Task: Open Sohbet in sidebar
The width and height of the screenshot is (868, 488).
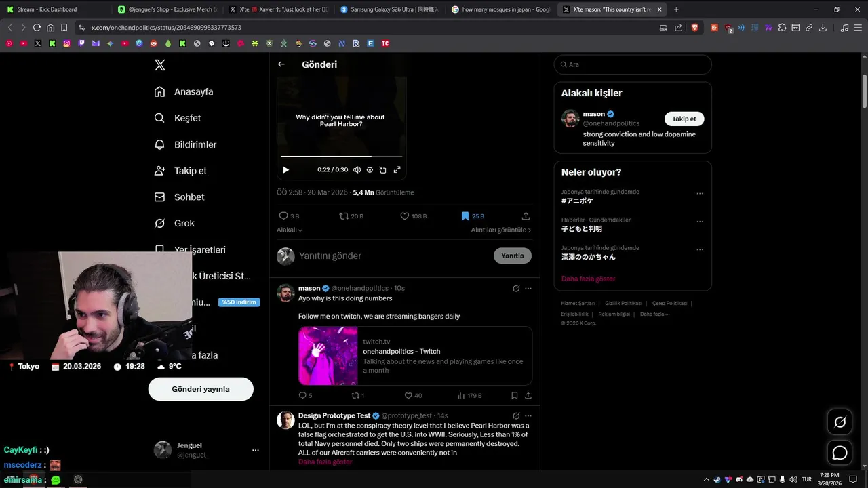Action: pos(179,197)
